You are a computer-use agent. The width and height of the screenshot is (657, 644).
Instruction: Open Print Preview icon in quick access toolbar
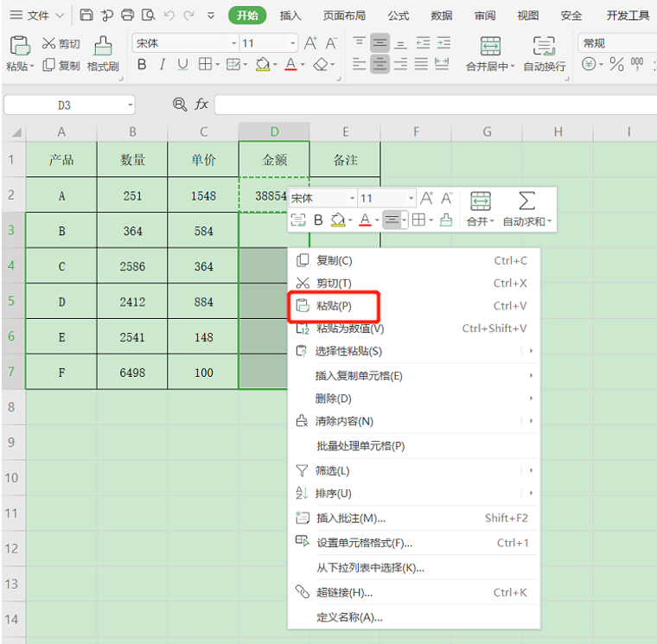point(148,15)
